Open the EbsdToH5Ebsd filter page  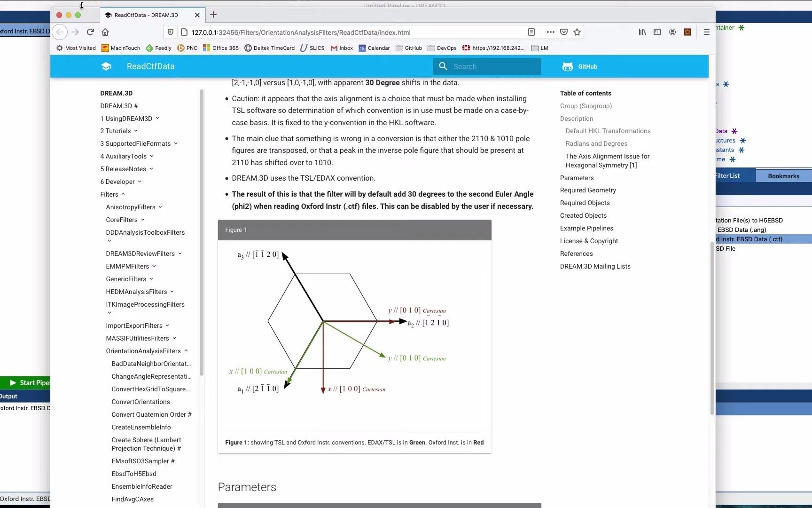coord(134,474)
